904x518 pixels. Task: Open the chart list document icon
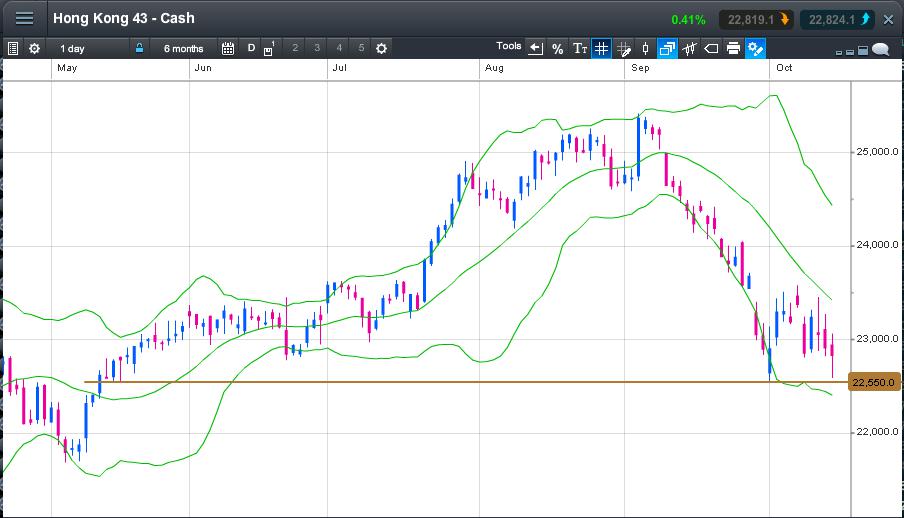point(13,48)
